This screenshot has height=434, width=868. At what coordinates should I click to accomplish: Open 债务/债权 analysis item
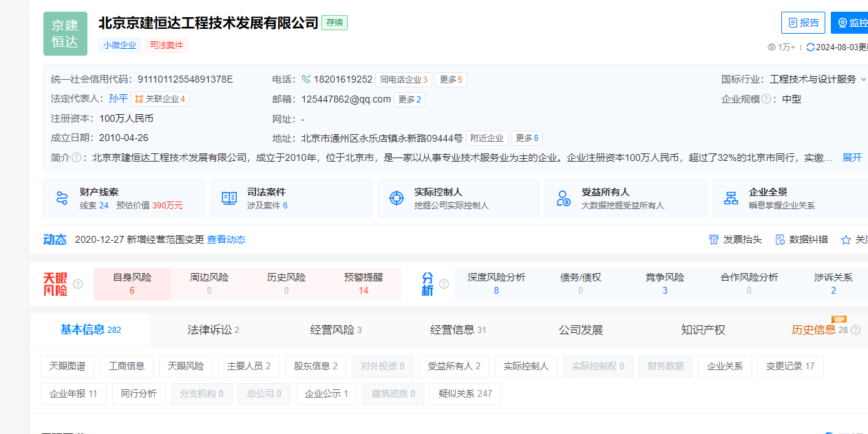coord(580,283)
